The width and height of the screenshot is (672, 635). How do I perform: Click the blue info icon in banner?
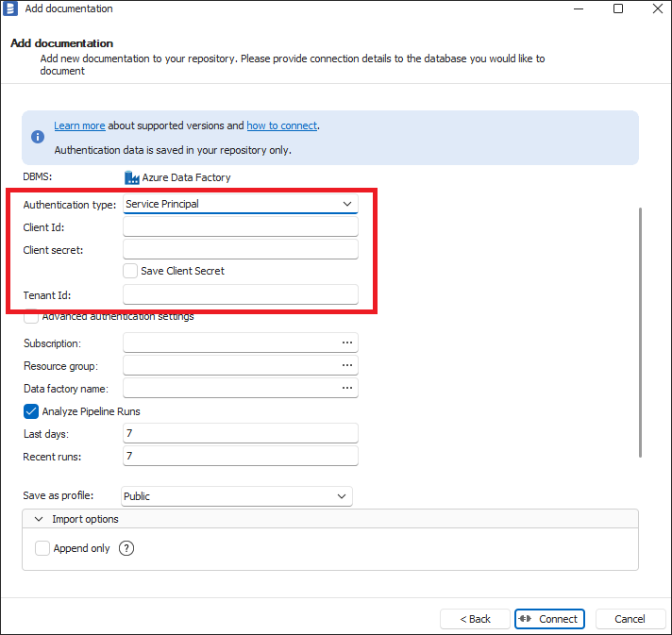pyautogui.click(x=38, y=137)
